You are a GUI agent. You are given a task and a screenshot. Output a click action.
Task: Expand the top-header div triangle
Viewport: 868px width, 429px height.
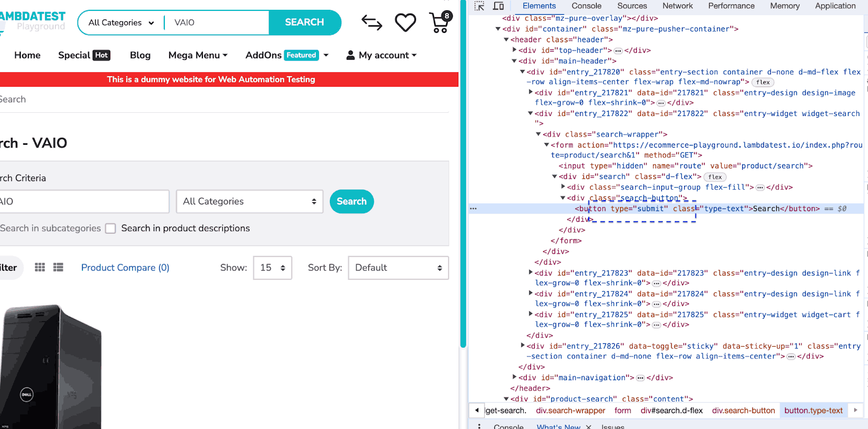tap(514, 50)
